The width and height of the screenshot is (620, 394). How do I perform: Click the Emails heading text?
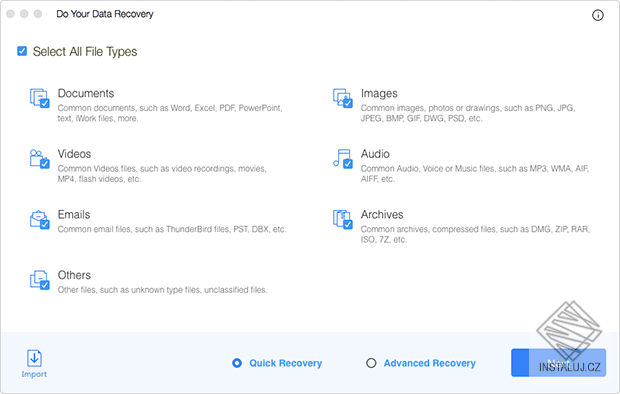click(x=74, y=214)
